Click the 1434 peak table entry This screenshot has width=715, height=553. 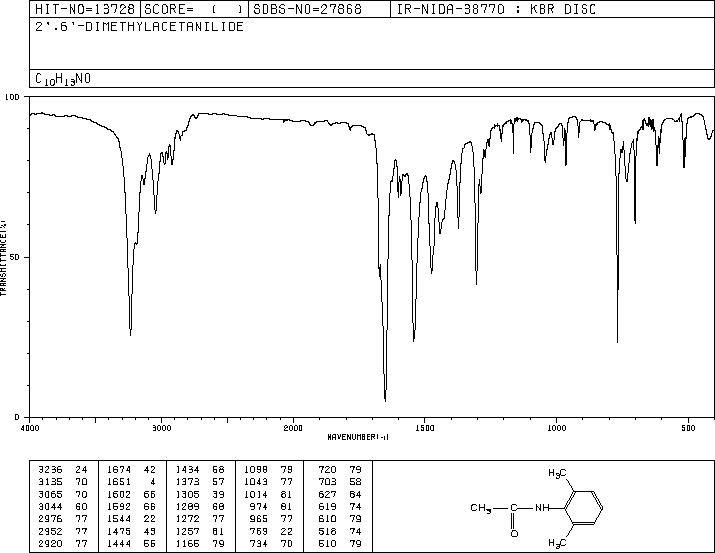point(200,469)
